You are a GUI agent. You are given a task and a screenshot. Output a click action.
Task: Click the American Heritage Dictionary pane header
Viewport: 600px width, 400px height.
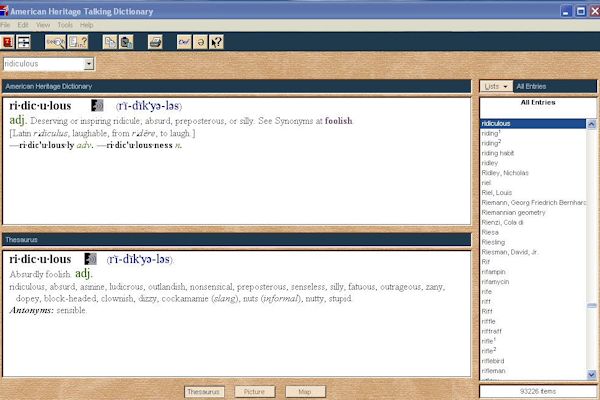click(x=236, y=87)
